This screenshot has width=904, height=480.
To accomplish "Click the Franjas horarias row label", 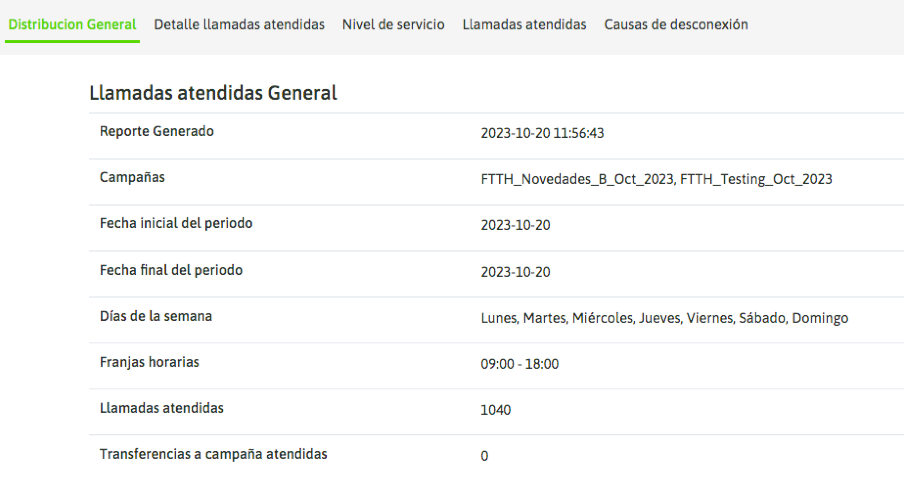I will pos(149,362).
